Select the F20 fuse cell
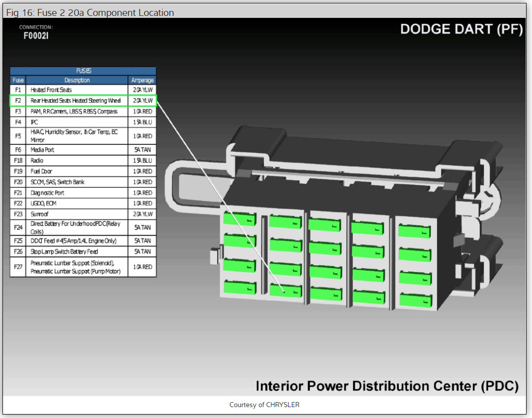The height and width of the screenshot is (418, 532). pos(18,182)
